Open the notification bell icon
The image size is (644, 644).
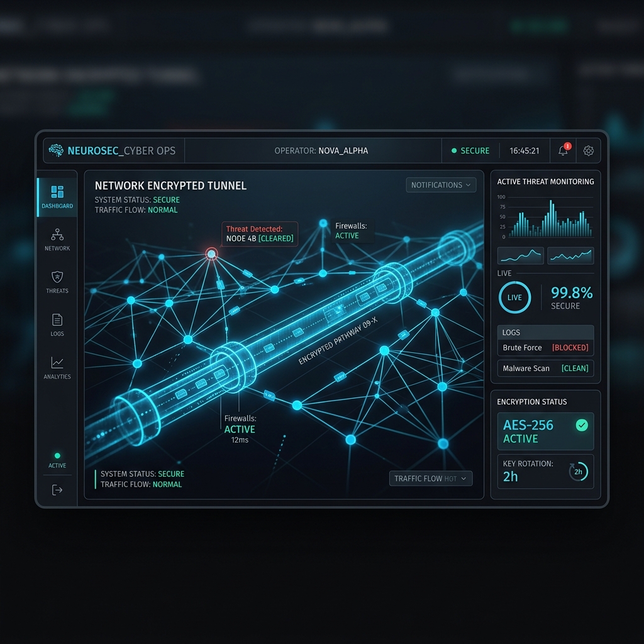pos(563,151)
